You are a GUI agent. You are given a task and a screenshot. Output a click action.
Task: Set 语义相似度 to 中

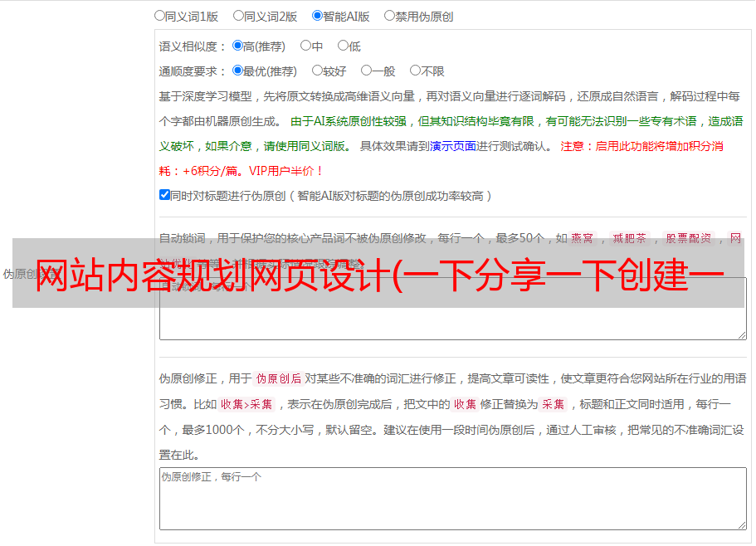tap(305, 46)
